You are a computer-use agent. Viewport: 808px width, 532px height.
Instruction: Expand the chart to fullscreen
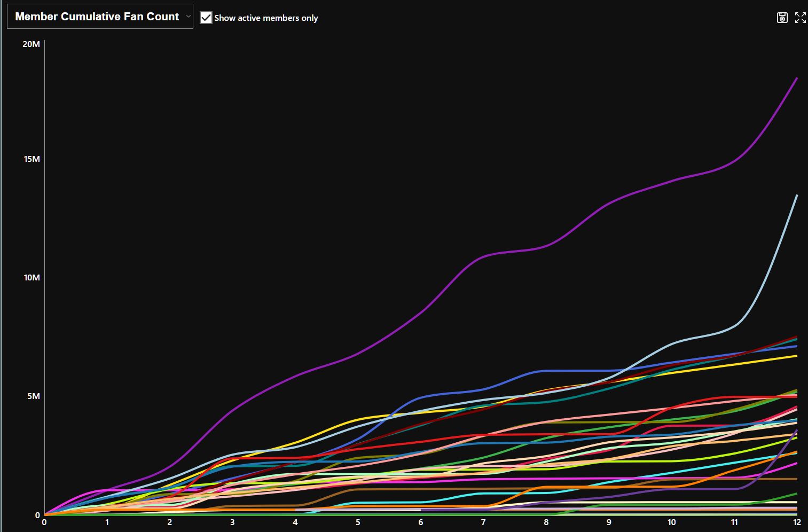tap(800, 18)
